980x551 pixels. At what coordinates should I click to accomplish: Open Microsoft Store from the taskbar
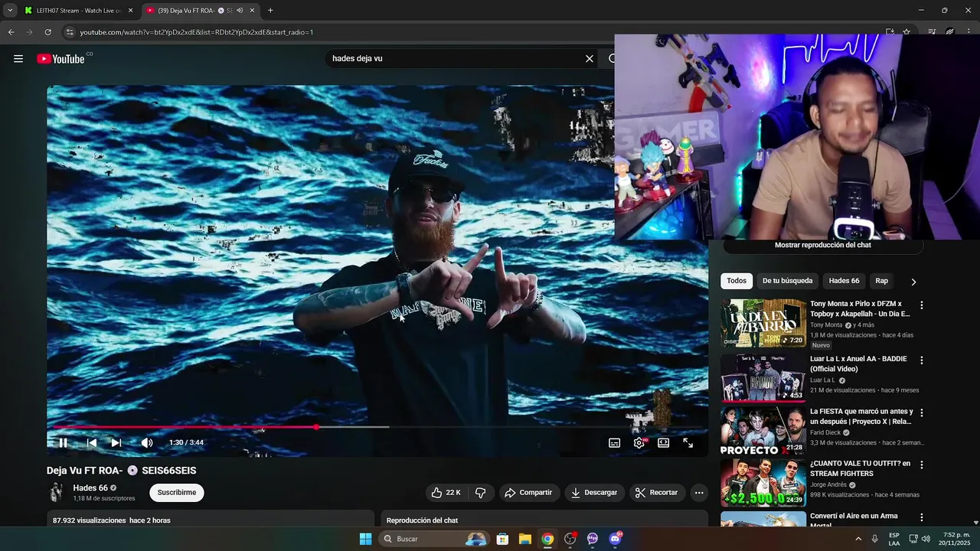pyautogui.click(x=502, y=539)
